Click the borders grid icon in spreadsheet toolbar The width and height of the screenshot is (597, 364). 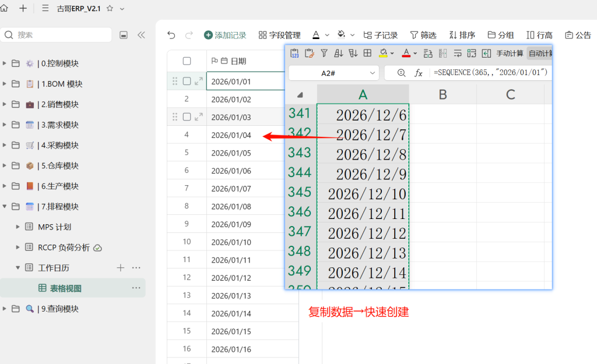click(x=367, y=53)
